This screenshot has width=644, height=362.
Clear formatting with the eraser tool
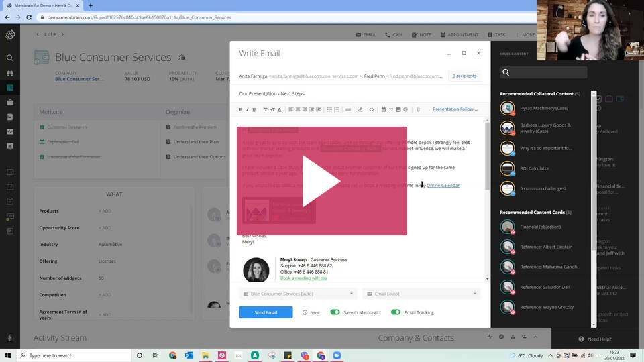point(360,109)
